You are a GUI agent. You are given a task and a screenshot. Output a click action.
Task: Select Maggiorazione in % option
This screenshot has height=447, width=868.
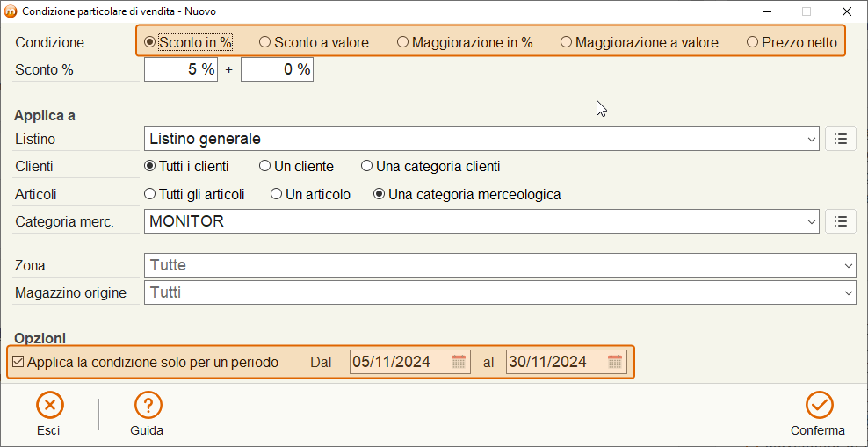tap(465, 42)
